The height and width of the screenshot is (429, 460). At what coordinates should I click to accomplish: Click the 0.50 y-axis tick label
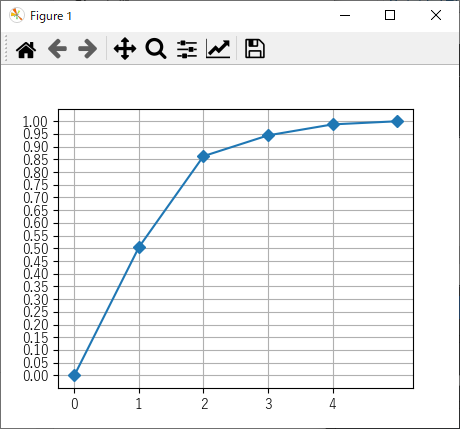point(36,249)
